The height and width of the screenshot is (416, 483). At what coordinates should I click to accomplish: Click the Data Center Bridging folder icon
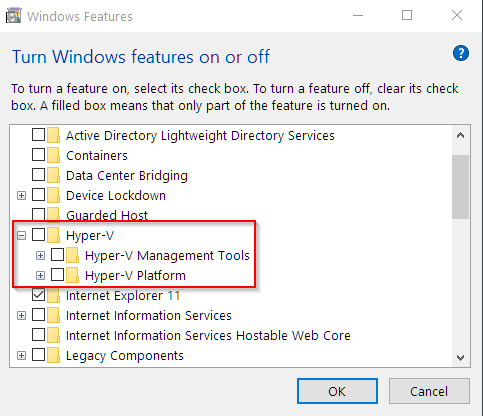pos(53,175)
